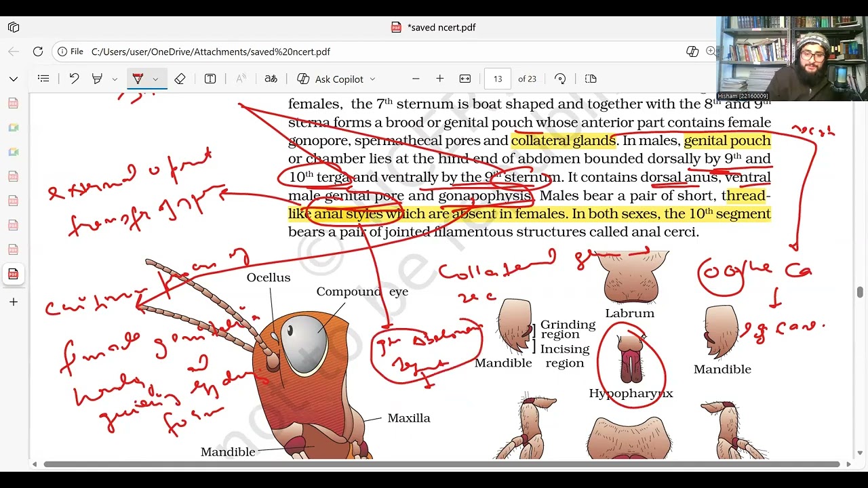
Task: Click the 'Grinding region' label
Action: pos(568,329)
